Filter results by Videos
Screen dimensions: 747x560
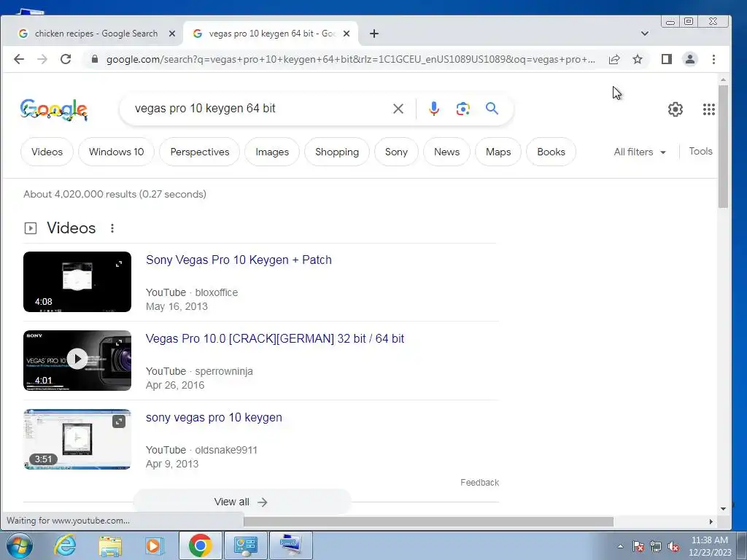(47, 152)
